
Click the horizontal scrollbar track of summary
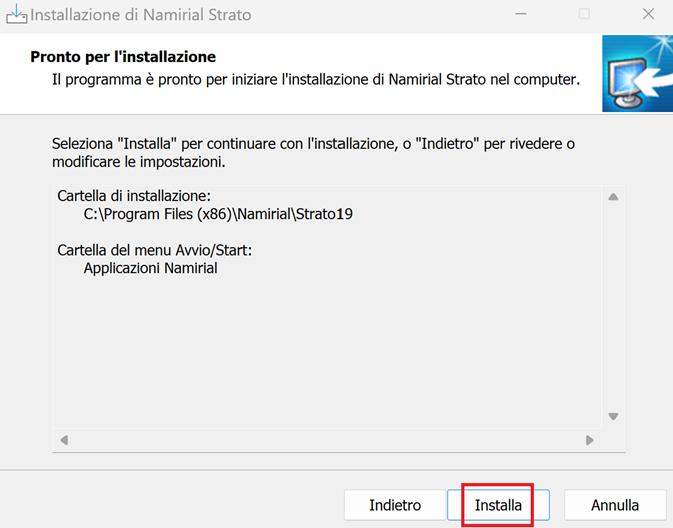pyautogui.click(x=325, y=440)
